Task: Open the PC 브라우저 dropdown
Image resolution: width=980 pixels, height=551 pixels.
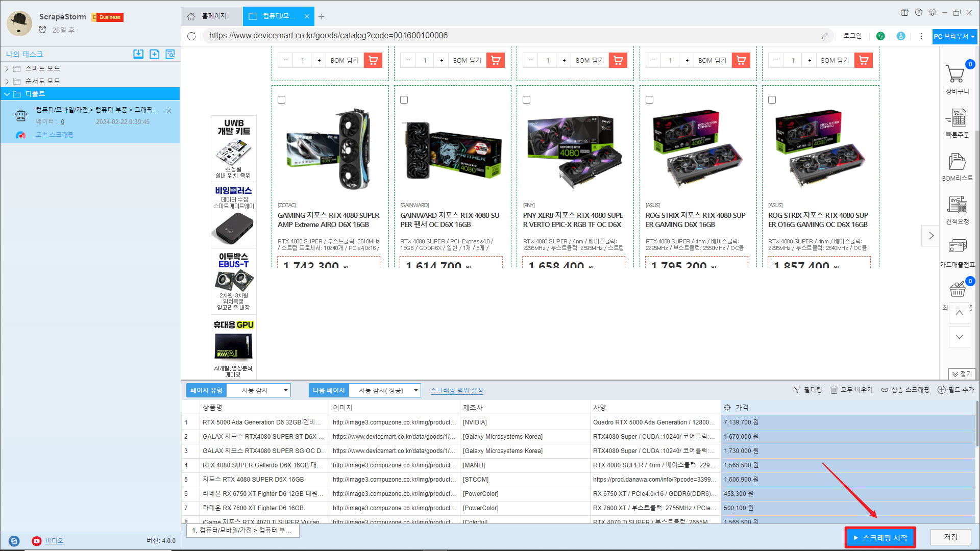Action: coord(954,36)
